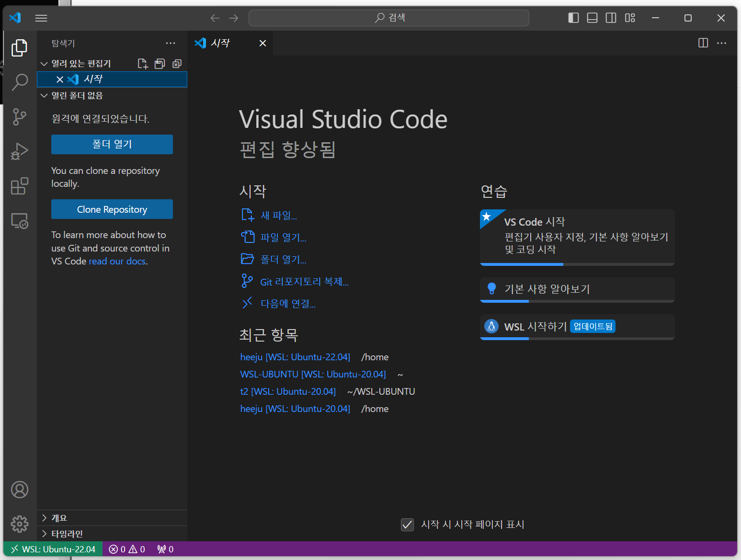Open recent t2 [WSL: Ubuntu-20.04]
Image resolution: width=741 pixels, height=560 pixels.
click(x=288, y=391)
